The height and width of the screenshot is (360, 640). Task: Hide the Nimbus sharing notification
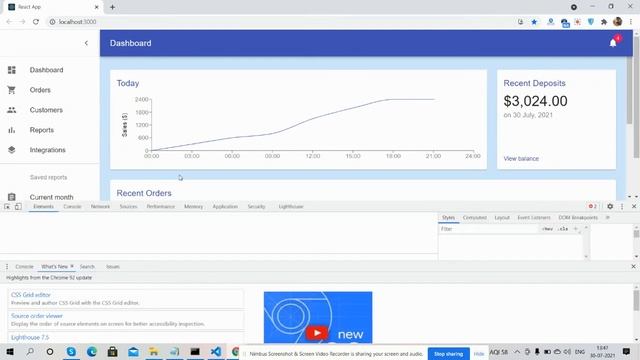(479, 354)
